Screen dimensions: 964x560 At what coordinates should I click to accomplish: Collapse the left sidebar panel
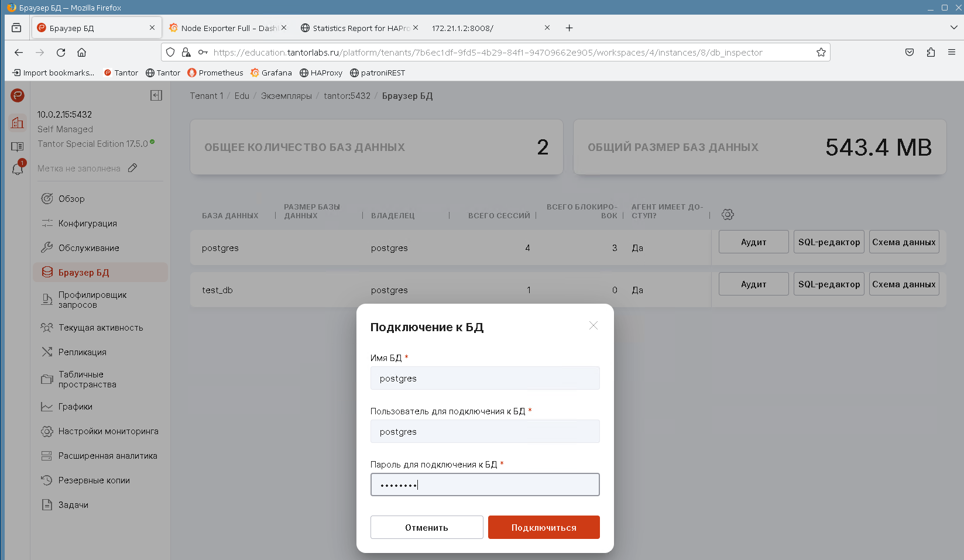(x=156, y=95)
